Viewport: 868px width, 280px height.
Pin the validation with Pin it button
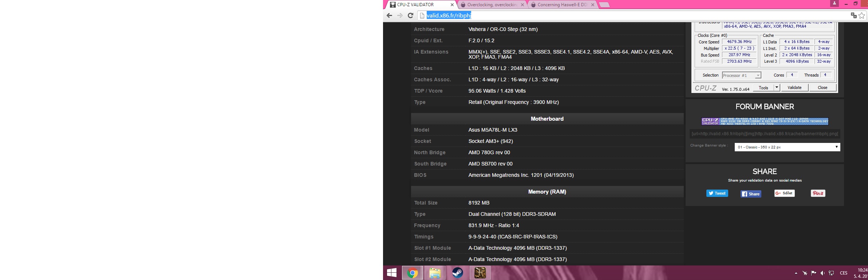[818, 193]
